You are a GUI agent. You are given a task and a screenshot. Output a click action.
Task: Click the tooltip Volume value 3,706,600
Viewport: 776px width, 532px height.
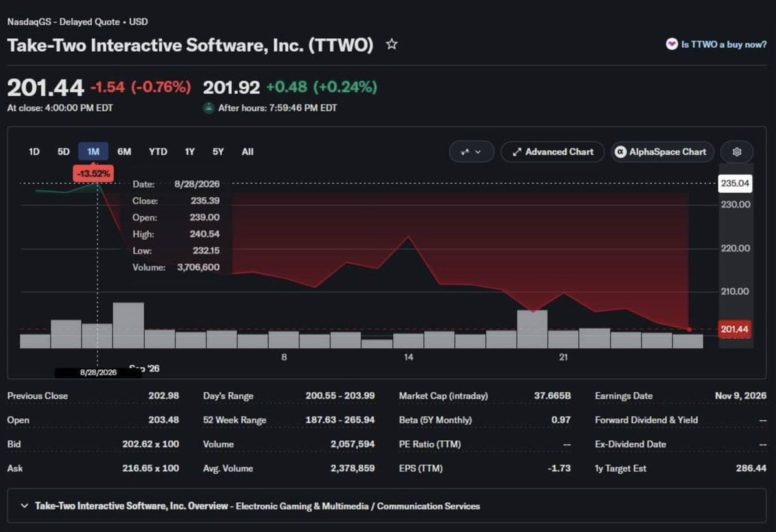pyautogui.click(x=198, y=267)
